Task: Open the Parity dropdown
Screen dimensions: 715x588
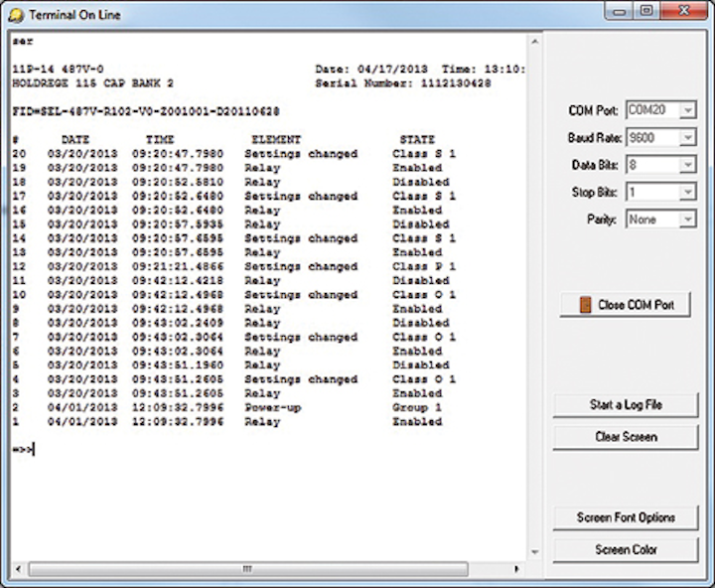Action: coord(687,220)
